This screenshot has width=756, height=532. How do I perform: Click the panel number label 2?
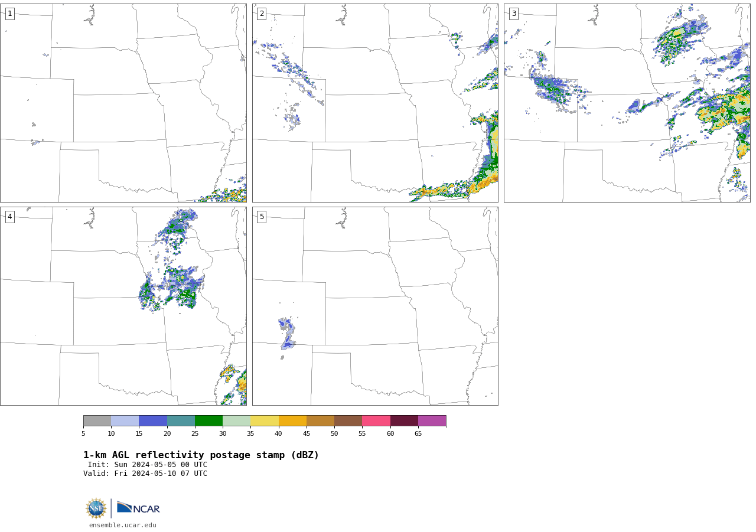pyautogui.click(x=262, y=14)
